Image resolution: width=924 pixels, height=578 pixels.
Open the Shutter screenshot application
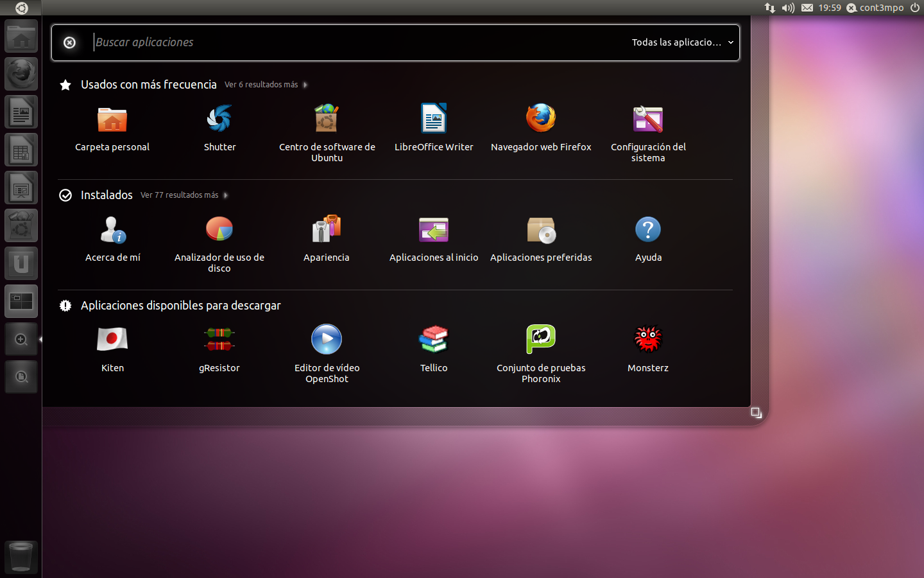tap(219, 120)
